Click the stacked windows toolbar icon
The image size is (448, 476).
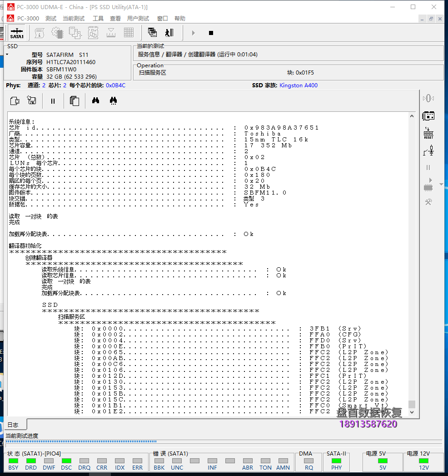tap(152, 32)
